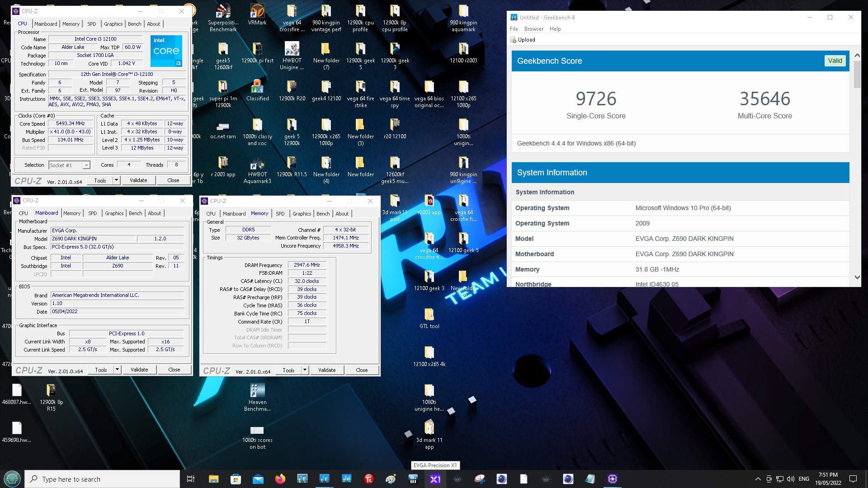Viewport: 868px width, 488px height.
Task: Switch to Graphics tab in Memory CPU-Z window
Action: point(302,214)
